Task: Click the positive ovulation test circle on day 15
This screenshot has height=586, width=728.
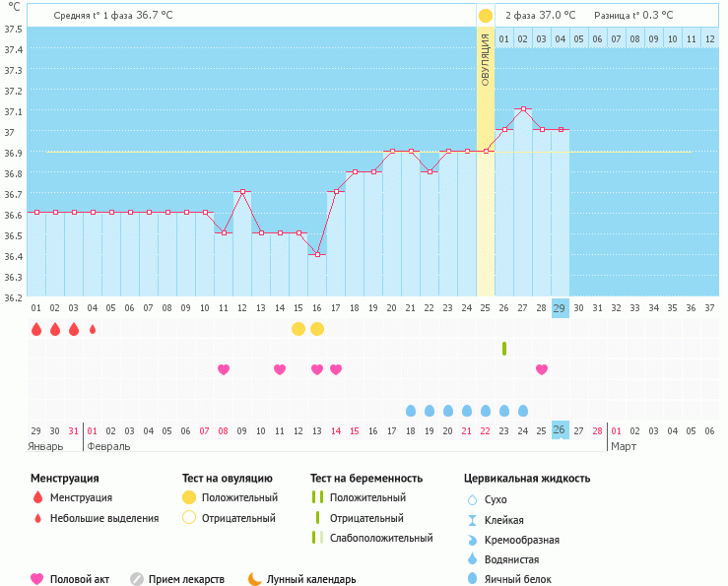Action: coord(298,329)
